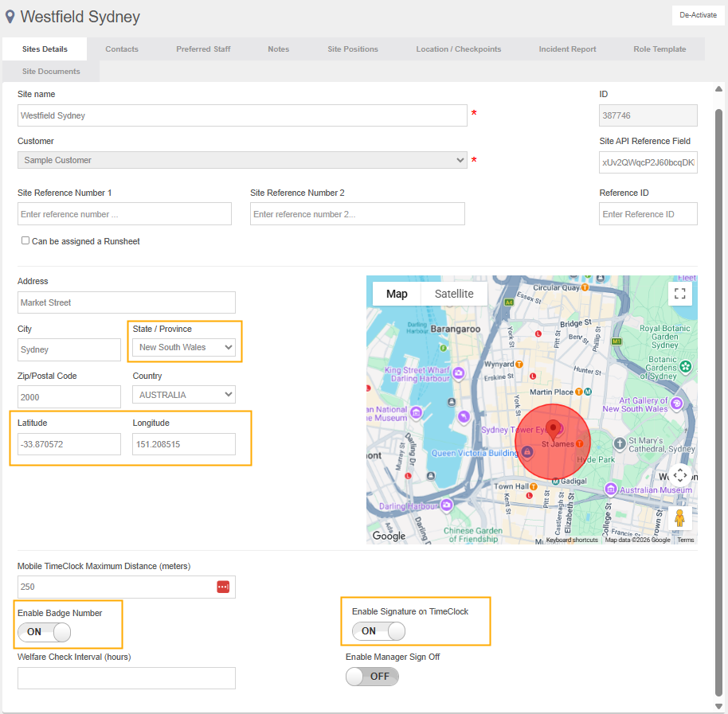The image size is (728, 714).
Task: Click the scrollbar up arrow
Action: tap(718, 88)
